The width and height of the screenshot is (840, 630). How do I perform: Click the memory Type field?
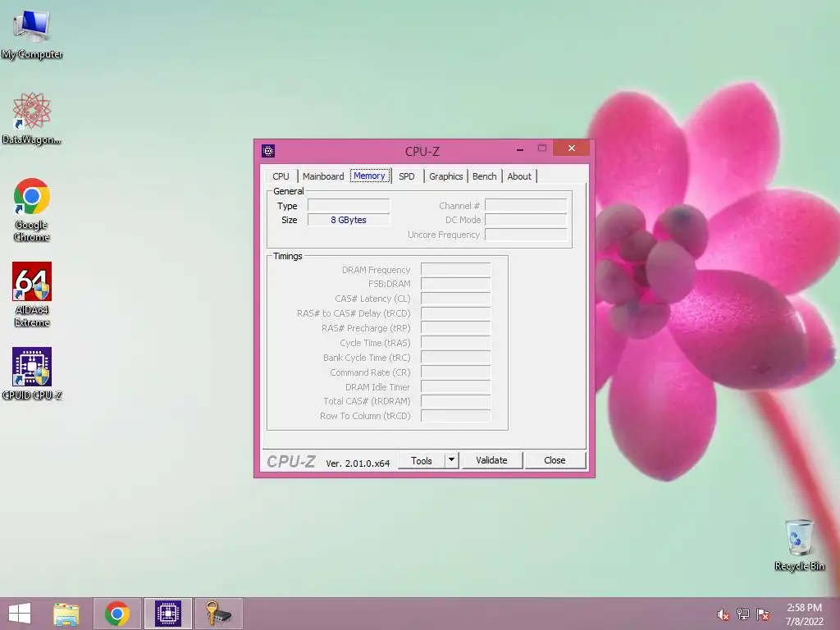point(349,206)
